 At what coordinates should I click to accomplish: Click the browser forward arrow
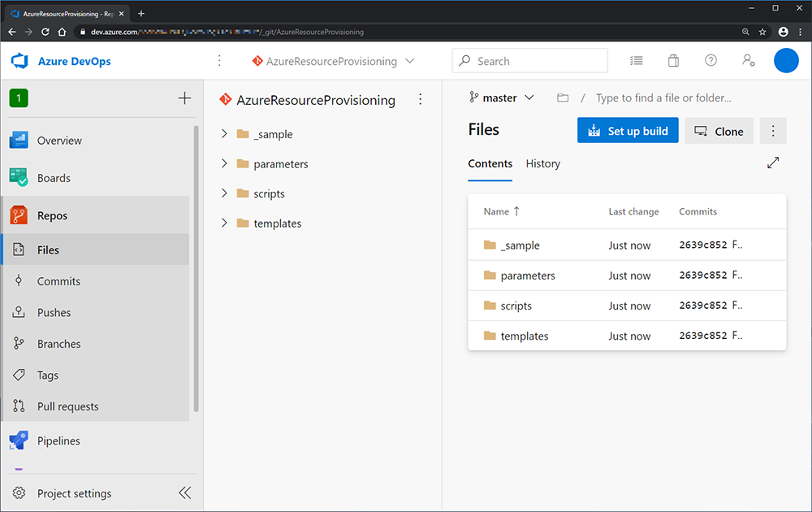[x=28, y=32]
